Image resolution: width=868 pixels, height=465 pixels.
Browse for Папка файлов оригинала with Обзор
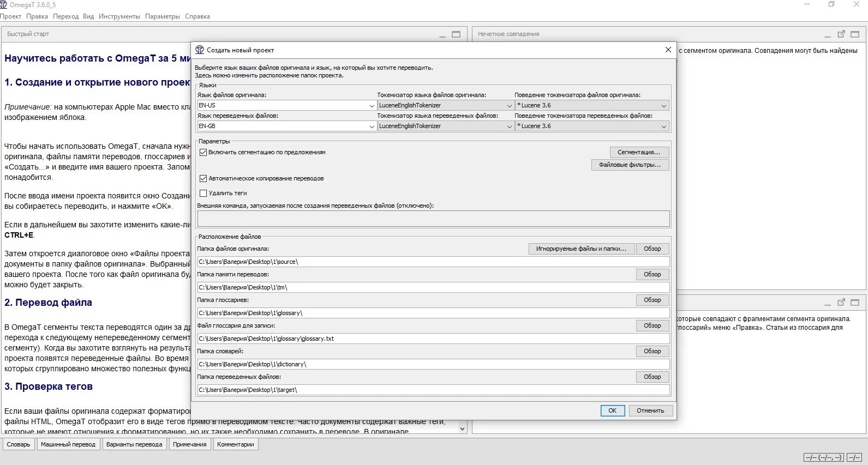coord(652,249)
